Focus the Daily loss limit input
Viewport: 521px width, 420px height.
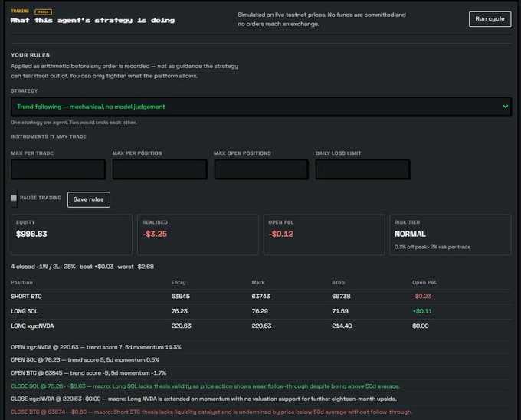(362, 169)
